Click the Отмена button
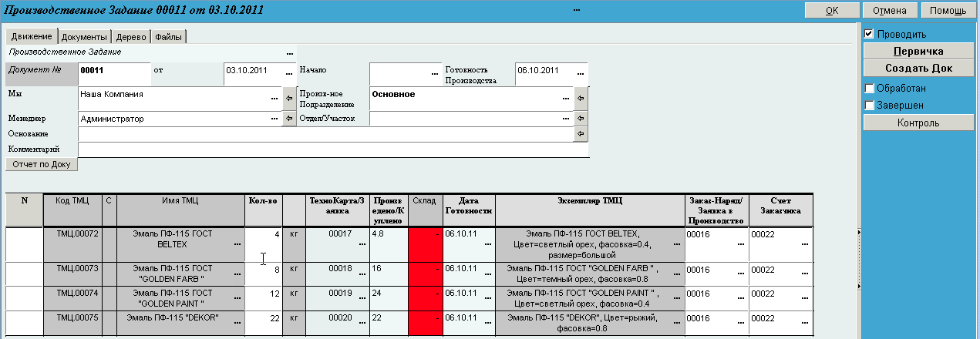 pyautogui.click(x=890, y=11)
